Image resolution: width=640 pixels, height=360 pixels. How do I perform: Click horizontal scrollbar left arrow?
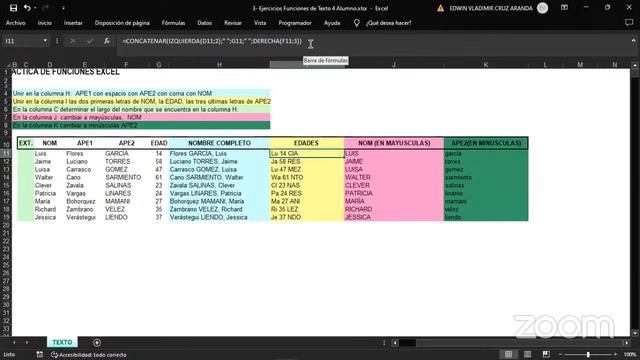[395, 343]
